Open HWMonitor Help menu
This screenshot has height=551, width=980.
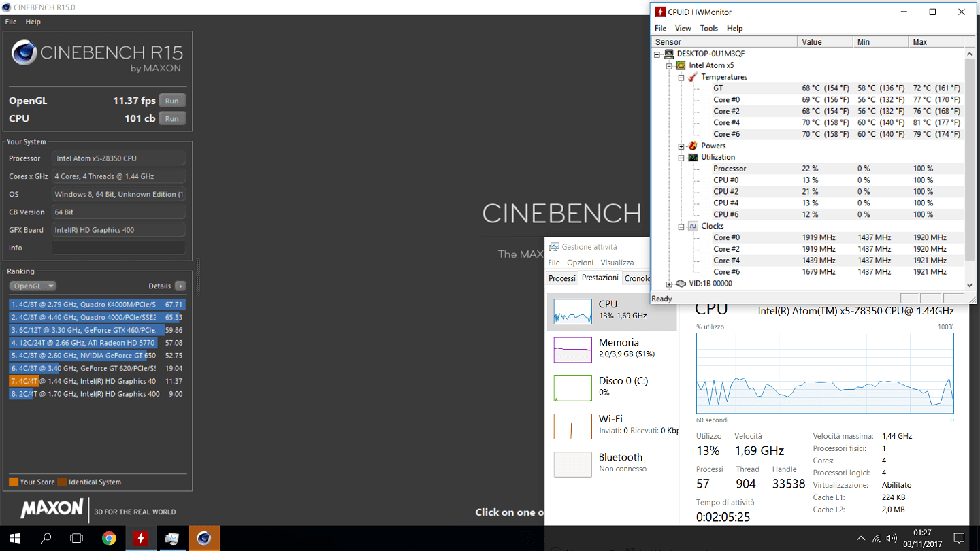pyautogui.click(x=735, y=29)
